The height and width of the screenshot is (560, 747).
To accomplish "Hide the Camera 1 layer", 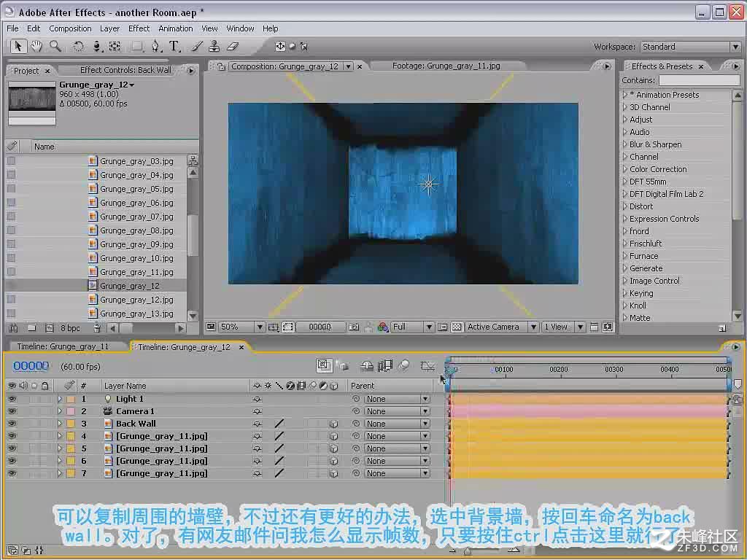I will 12,411.
